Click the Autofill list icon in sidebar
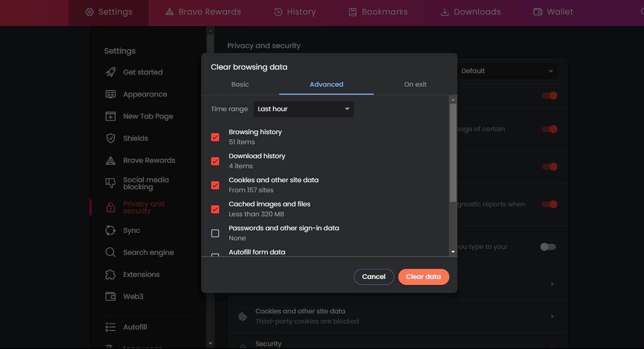 (x=111, y=327)
